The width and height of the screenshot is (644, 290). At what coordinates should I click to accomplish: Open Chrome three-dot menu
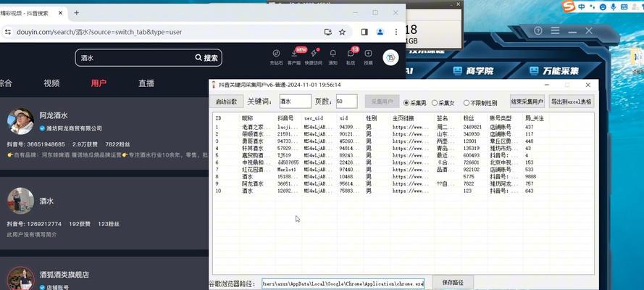(x=396, y=32)
